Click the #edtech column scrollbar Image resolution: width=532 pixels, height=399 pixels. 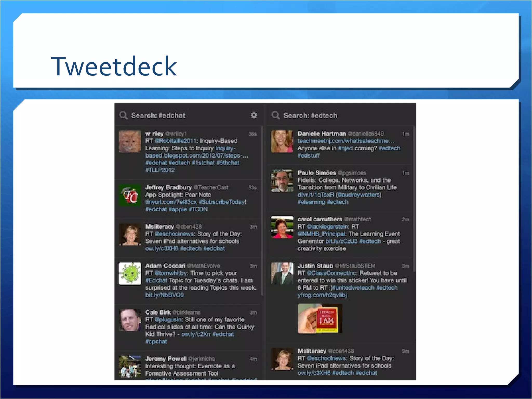[414, 199]
